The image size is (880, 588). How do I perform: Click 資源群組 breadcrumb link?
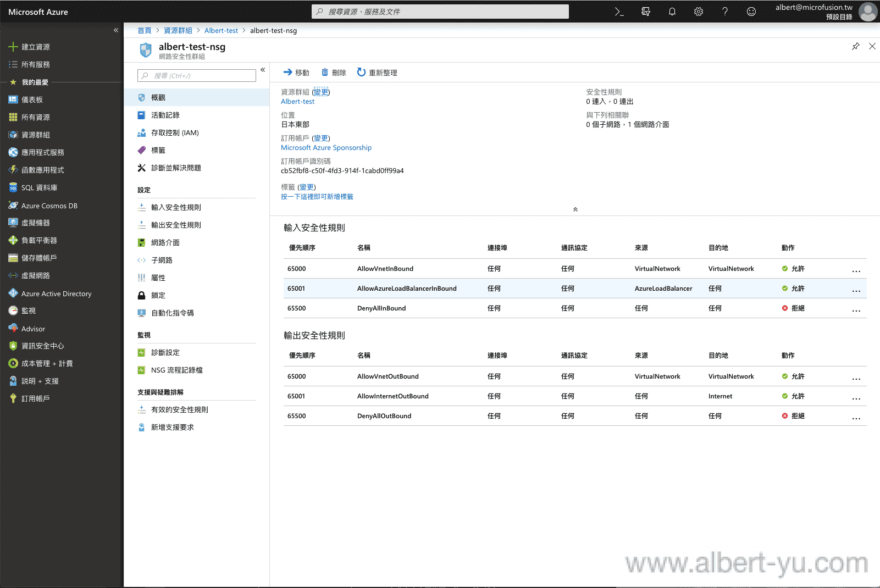[x=178, y=30]
